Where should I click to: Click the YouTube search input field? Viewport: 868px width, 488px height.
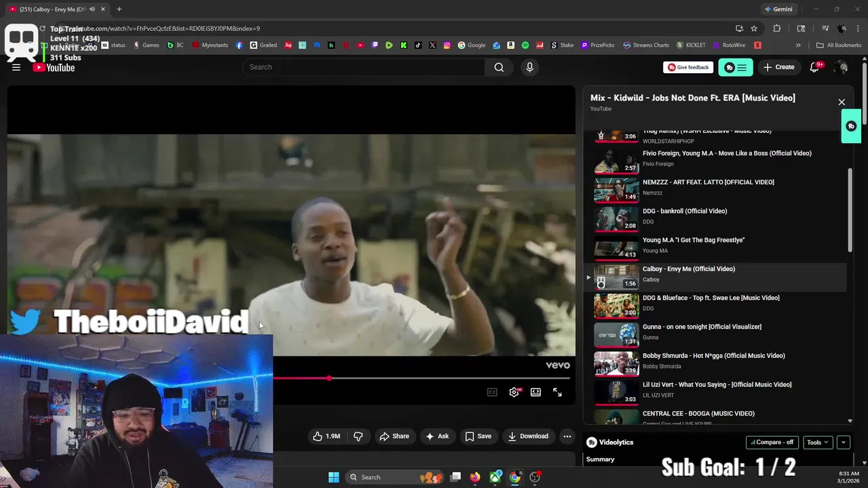363,67
